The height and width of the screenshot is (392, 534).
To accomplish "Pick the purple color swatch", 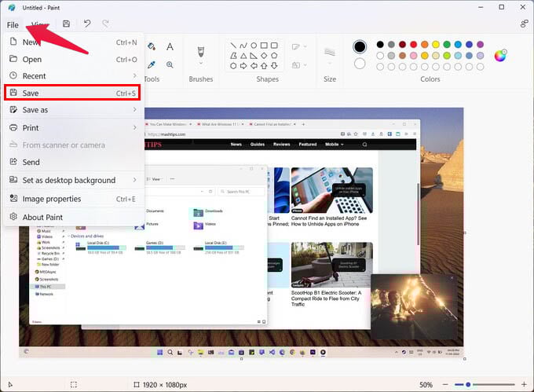I will click(480, 44).
